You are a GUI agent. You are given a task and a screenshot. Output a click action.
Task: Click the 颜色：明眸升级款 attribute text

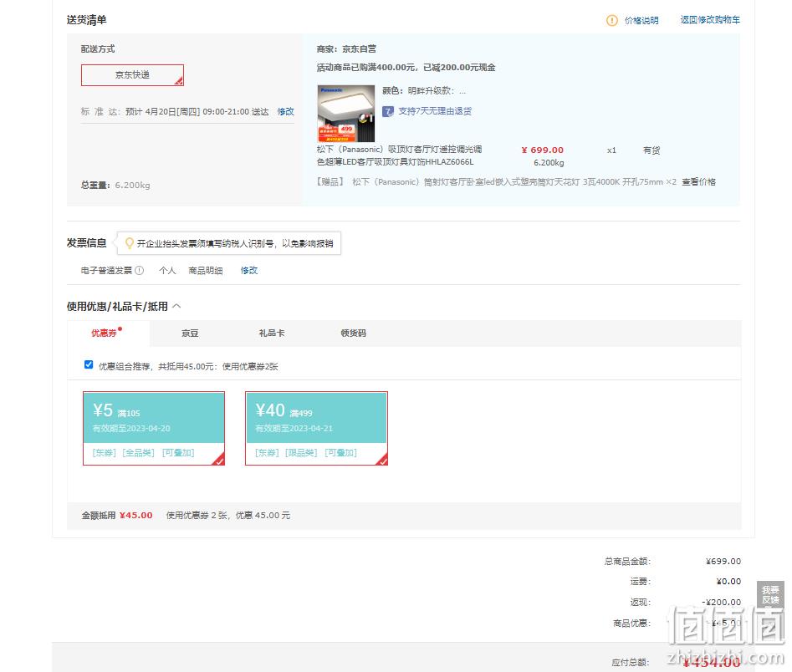(x=424, y=91)
